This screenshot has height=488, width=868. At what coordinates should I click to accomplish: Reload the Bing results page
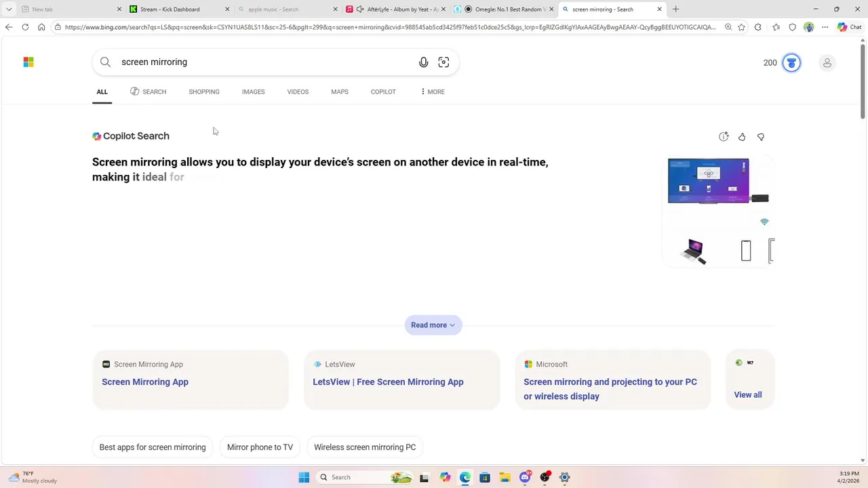[25, 27]
